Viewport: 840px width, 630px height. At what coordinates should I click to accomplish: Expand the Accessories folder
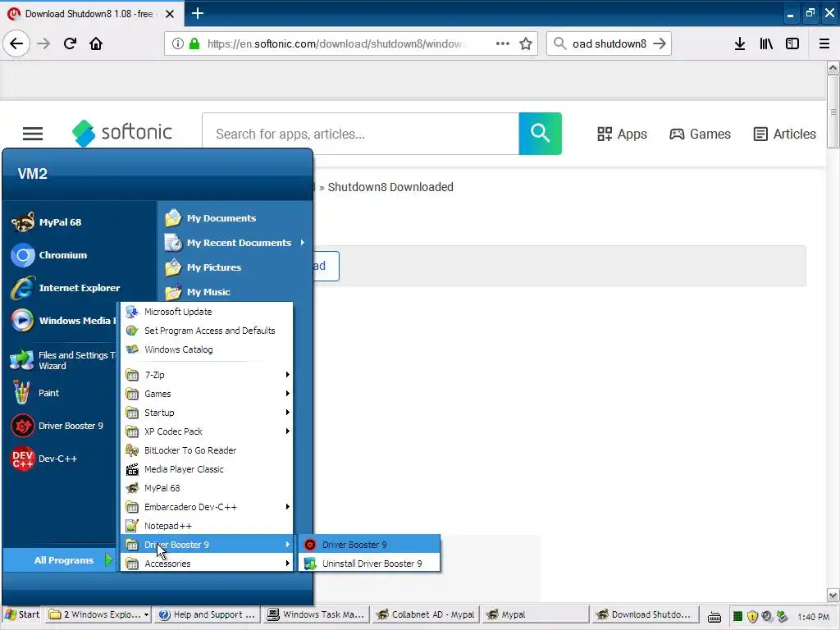click(x=207, y=564)
